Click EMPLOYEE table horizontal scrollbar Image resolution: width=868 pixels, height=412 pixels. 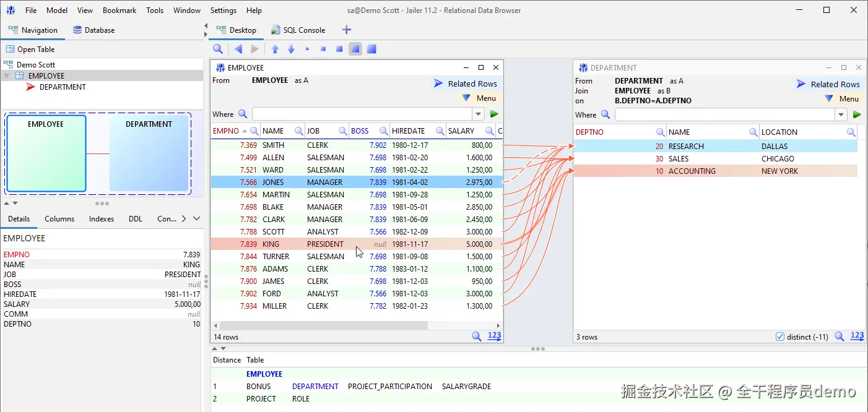click(323, 325)
